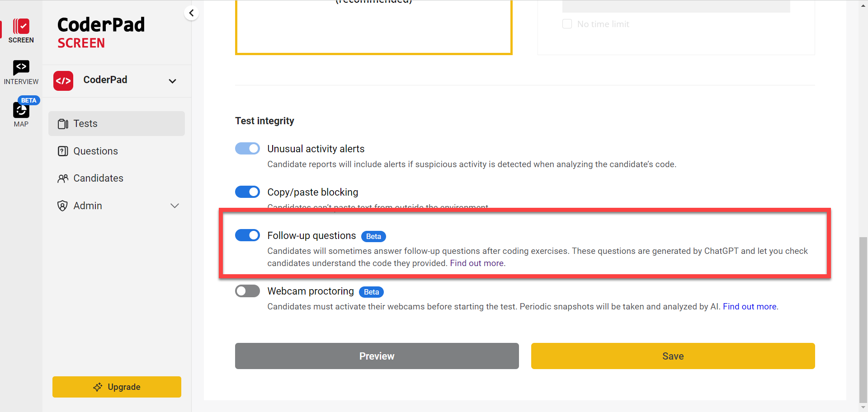
Task: Open the Interview product icon
Action: (x=21, y=68)
